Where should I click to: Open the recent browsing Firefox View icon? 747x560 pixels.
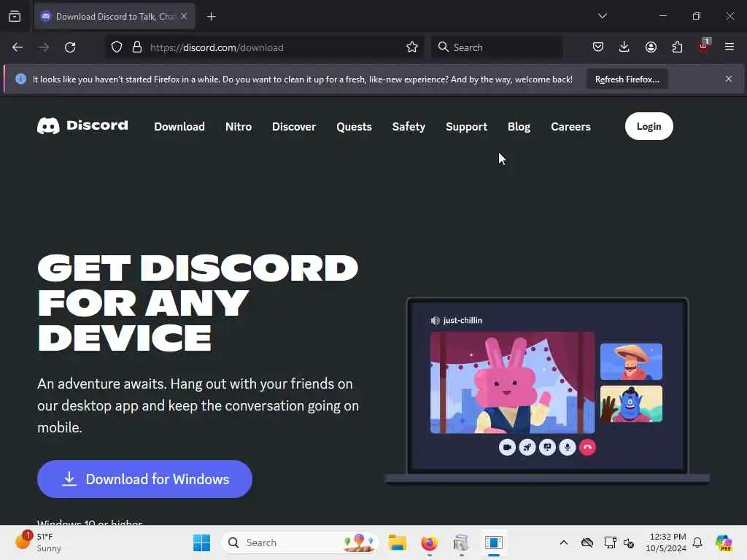tap(15, 17)
